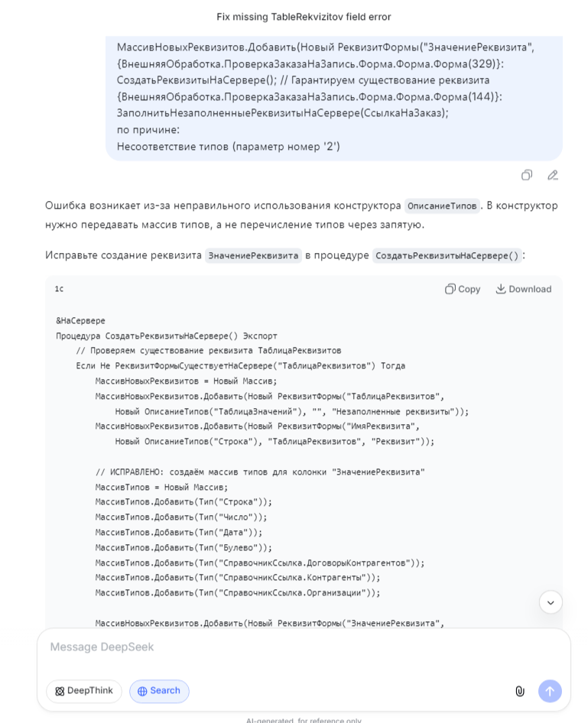Toggle the Search option
Screen dimensions: 588x723
[159, 691]
